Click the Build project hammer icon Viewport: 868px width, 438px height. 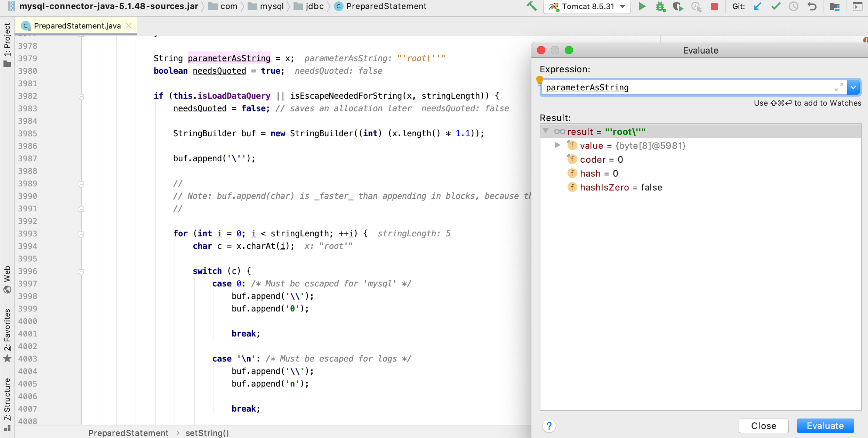click(531, 6)
